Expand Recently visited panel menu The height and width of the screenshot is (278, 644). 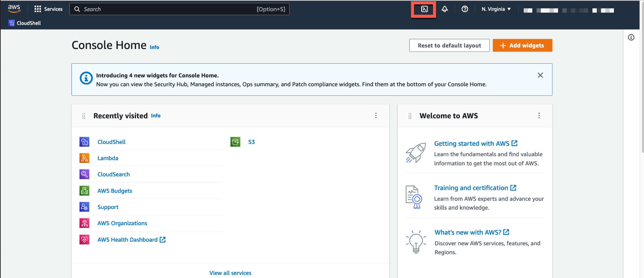point(375,116)
